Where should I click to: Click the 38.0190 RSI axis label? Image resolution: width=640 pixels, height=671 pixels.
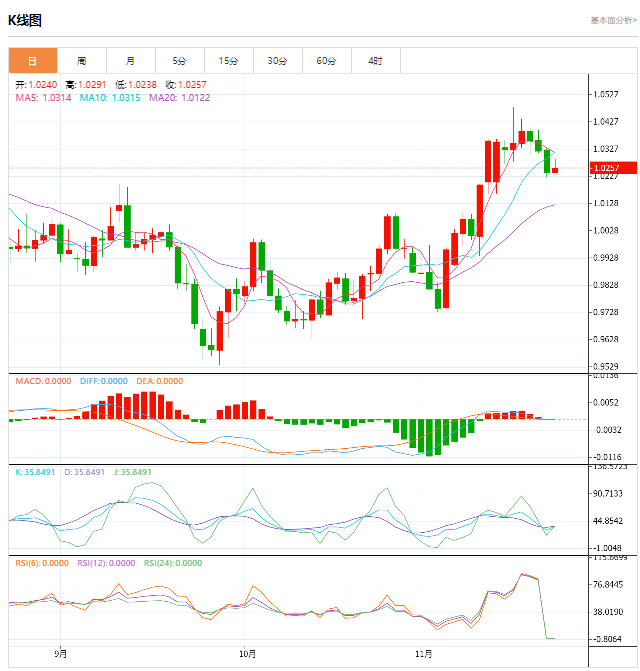pos(607,612)
